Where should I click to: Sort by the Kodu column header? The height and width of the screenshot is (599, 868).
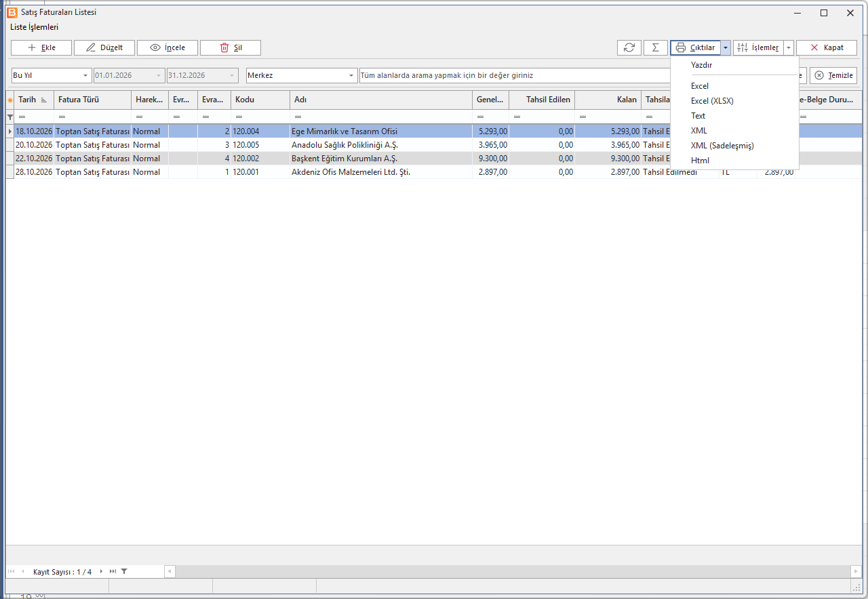(260, 100)
